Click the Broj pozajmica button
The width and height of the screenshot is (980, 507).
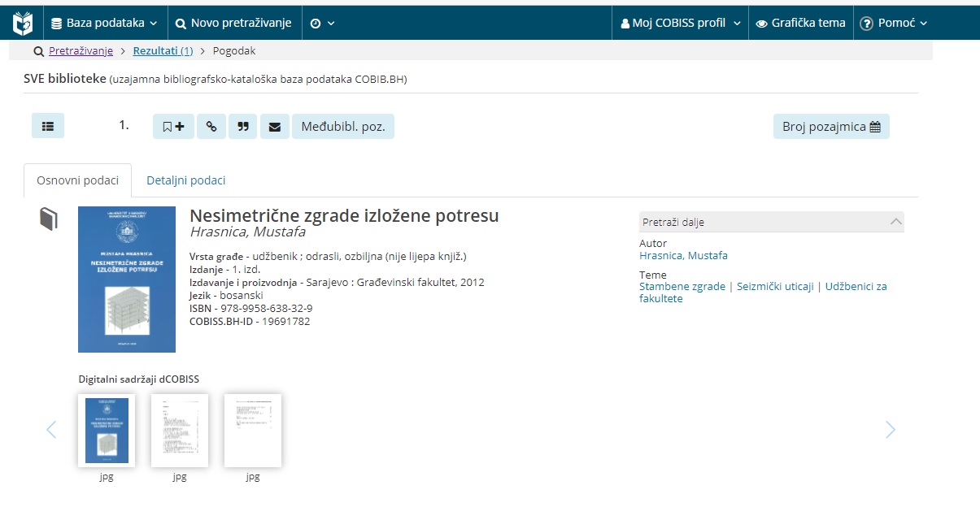click(x=830, y=127)
